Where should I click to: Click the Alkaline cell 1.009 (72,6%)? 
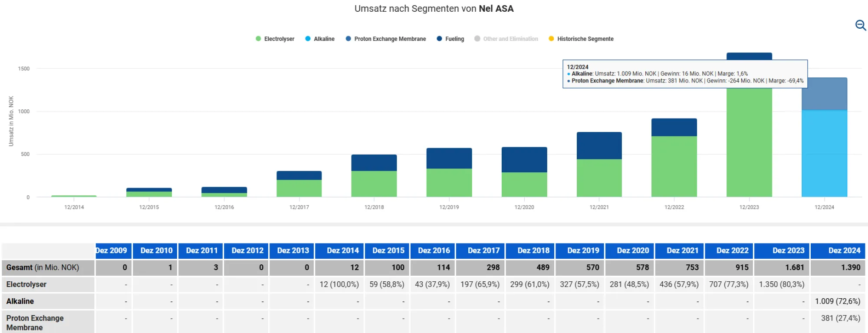(838, 301)
